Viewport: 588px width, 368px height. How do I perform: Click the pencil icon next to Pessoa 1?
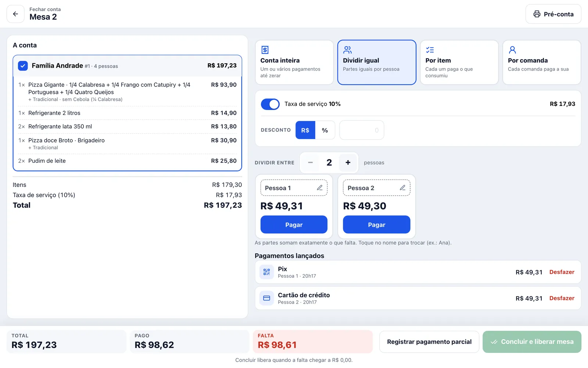320,188
